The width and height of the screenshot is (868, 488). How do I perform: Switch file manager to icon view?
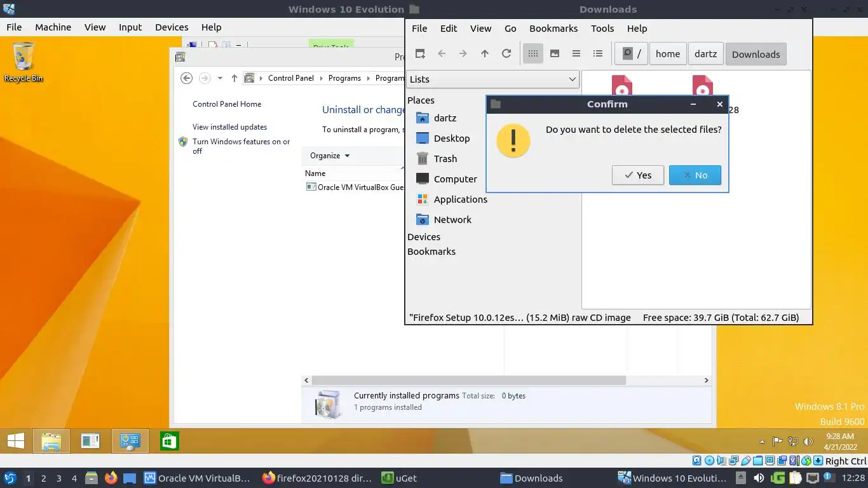(x=533, y=54)
